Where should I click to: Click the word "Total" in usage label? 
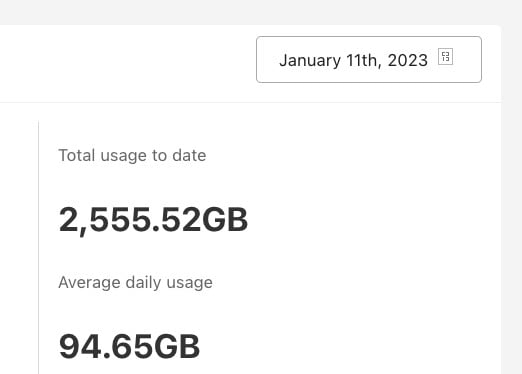[77, 155]
